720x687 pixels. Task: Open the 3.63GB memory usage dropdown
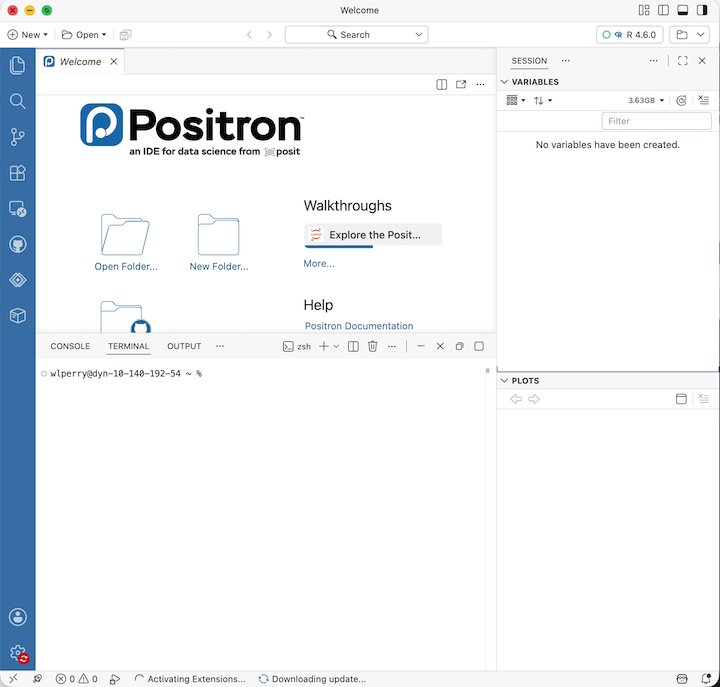coord(646,100)
